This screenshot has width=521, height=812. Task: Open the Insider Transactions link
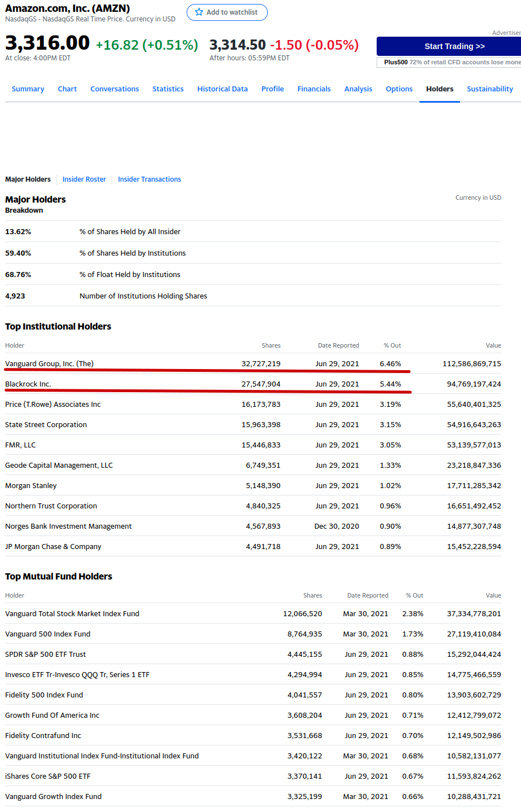click(x=149, y=179)
